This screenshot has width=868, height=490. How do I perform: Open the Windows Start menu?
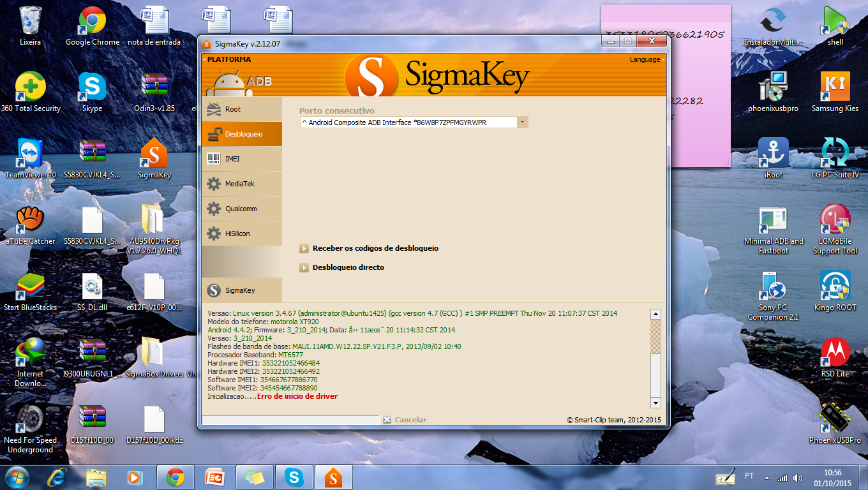18,477
